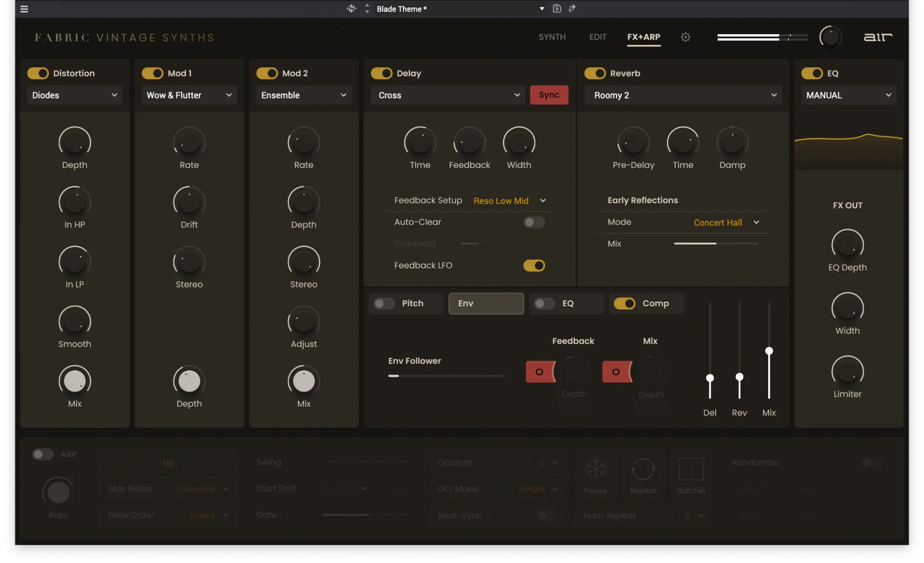Toggle the EQ effect switch in the header
The width and height of the screenshot is (924, 563).
pyautogui.click(x=812, y=73)
